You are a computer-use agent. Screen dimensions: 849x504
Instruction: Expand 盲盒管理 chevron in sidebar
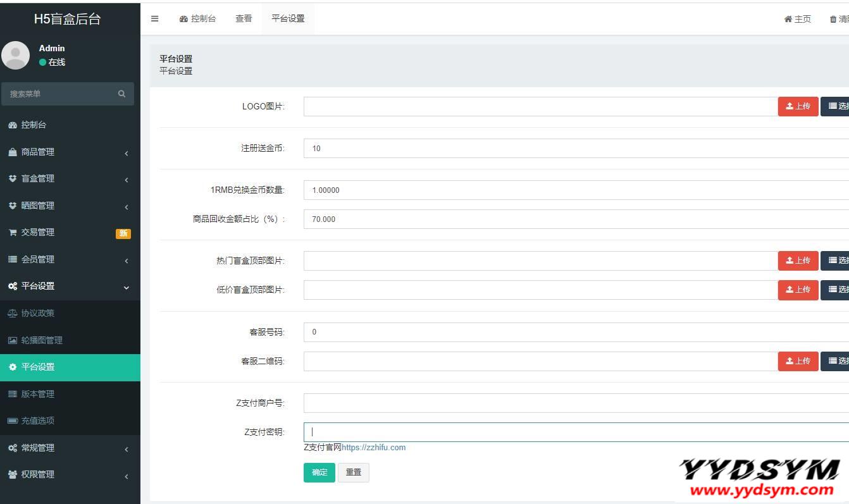coord(127,180)
